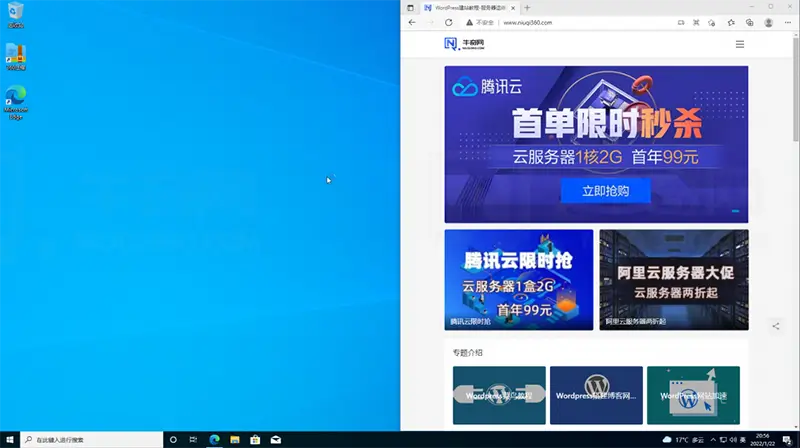Open the taskbar clock and calendar
This screenshot has width=800, height=448.
click(x=762, y=439)
